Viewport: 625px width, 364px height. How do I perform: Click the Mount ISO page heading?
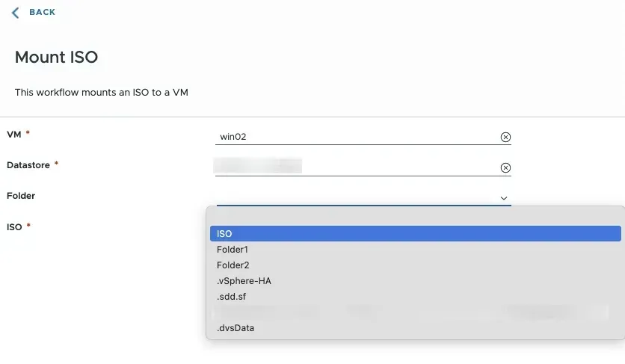click(57, 57)
